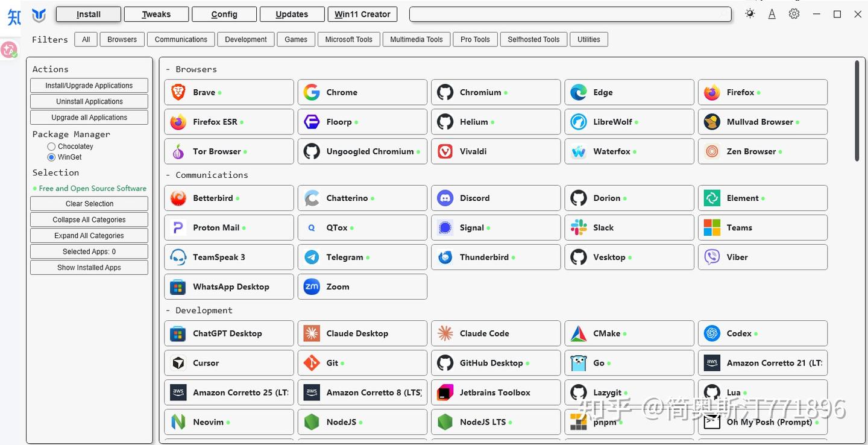Toggle selection of Vesktop
Image resolution: width=868 pixels, height=445 pixels.
[x=629, y=257]
